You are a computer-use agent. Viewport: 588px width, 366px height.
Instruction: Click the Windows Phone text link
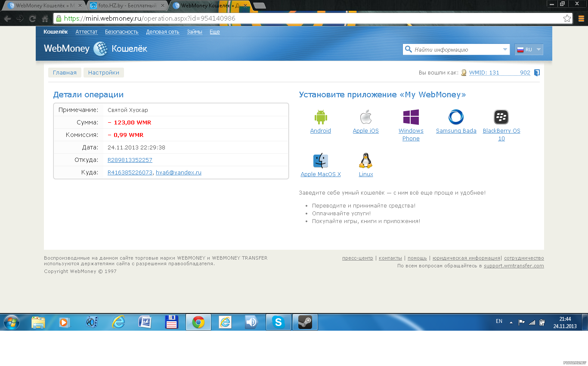(411, 135)
